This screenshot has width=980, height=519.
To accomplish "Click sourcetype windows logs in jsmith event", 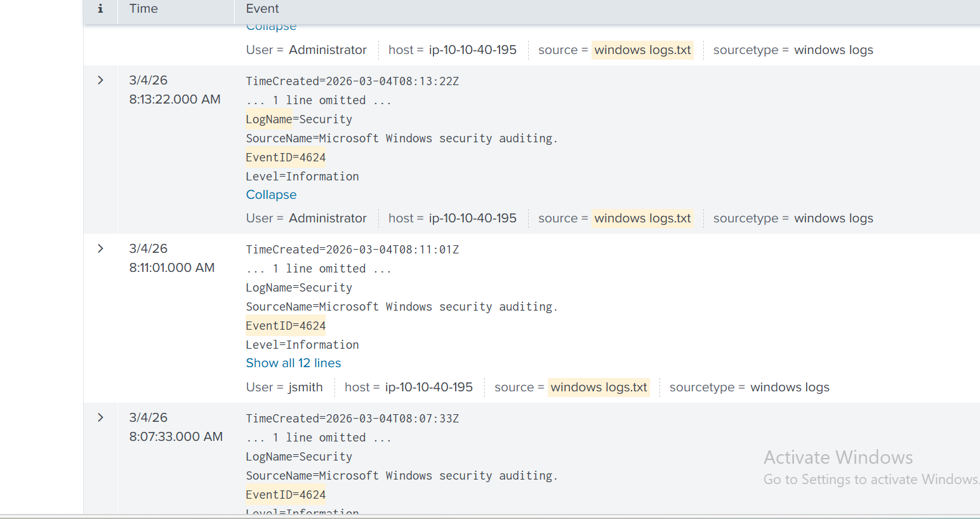I will 790,388.
